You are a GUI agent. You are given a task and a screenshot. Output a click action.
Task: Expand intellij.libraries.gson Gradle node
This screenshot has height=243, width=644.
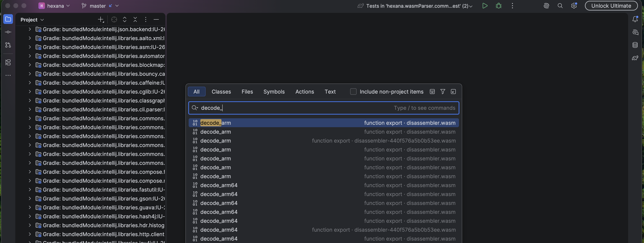[x=30, y=198]
